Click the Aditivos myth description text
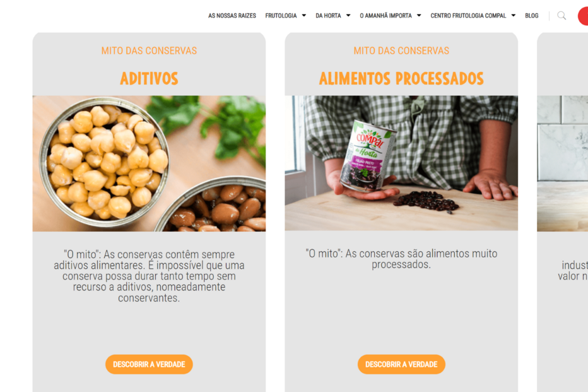Image resolution: width=588 pixels, height=392 pixels. tap(149, 276)
